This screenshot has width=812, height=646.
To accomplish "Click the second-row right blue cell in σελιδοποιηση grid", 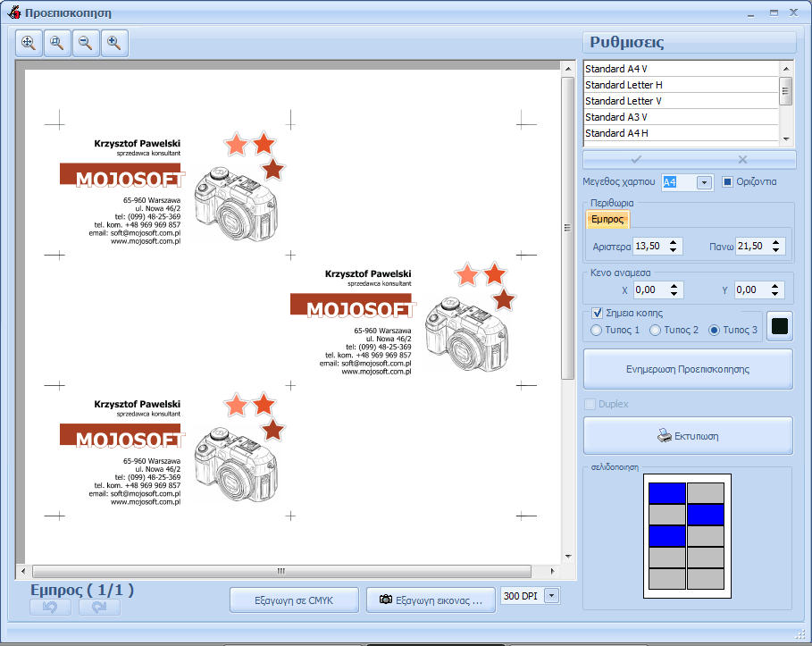I will tap(706, 515).
